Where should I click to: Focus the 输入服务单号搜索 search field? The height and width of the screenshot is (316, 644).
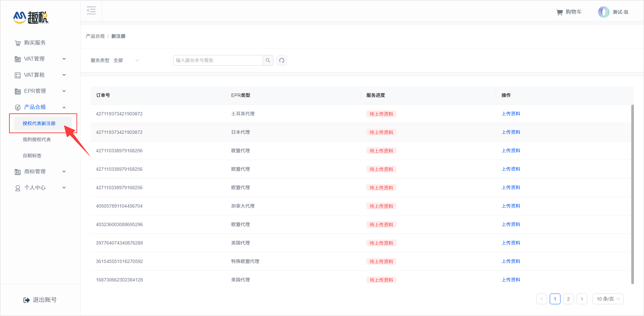218,60
